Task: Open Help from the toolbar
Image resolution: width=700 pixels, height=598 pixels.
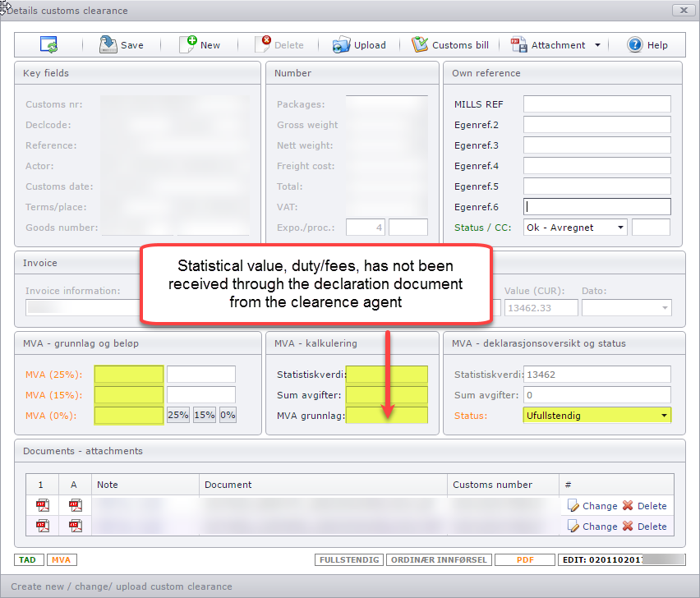Action: click(x=647, y=45)
